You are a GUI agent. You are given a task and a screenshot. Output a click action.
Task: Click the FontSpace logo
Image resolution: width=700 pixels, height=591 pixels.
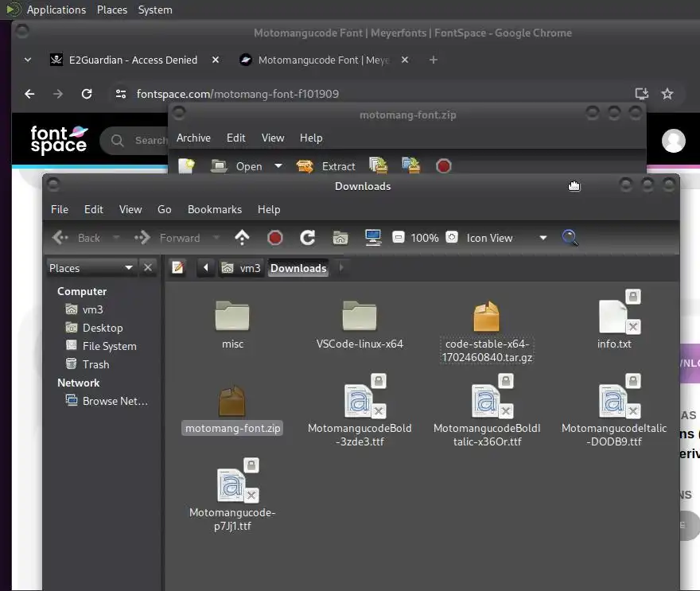tap(59, 140)
